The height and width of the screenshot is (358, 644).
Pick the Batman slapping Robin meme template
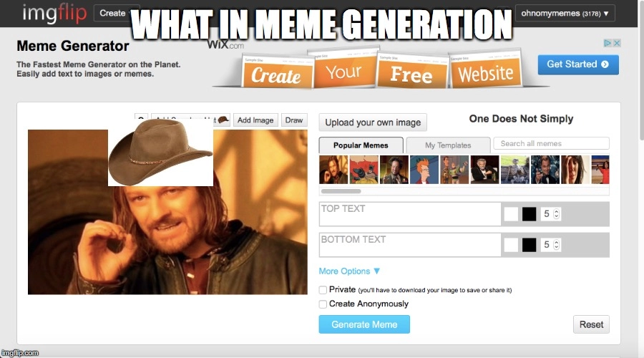(x=364, y=170)
